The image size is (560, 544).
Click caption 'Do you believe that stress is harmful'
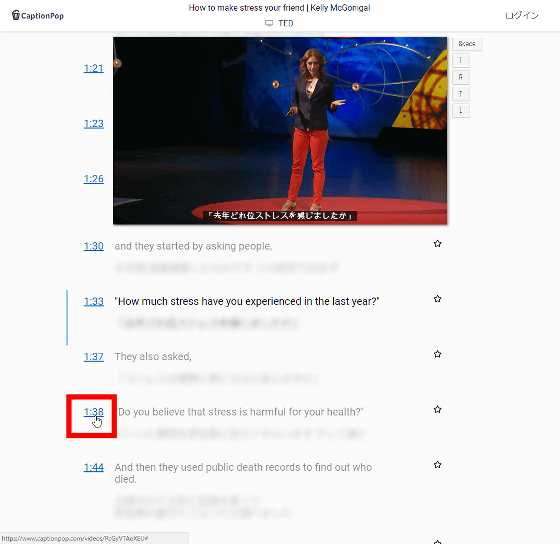coord(241,412)
